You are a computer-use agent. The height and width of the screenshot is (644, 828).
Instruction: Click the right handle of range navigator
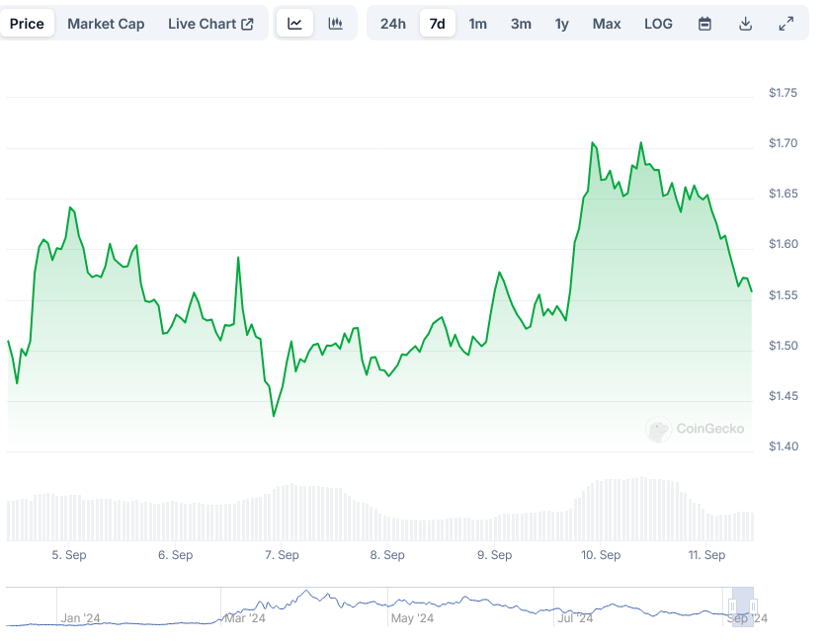754,605
